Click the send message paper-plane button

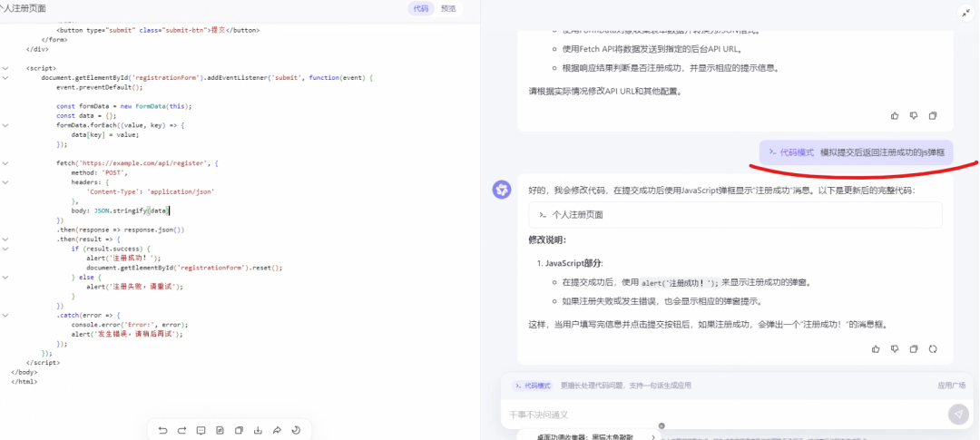pyautogui.click(x=958, y=414)
